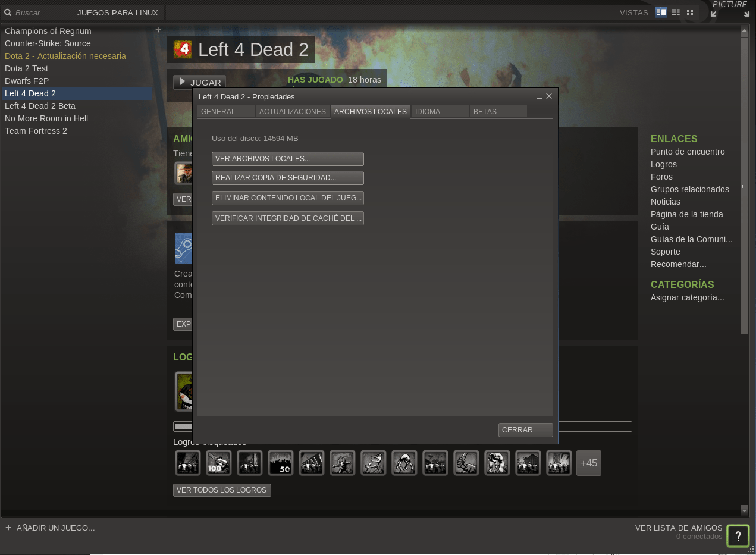Select the ARCHIVOS LOCALES tab
This screenshot has width=756, height=555.
click(x=371, y=112)
